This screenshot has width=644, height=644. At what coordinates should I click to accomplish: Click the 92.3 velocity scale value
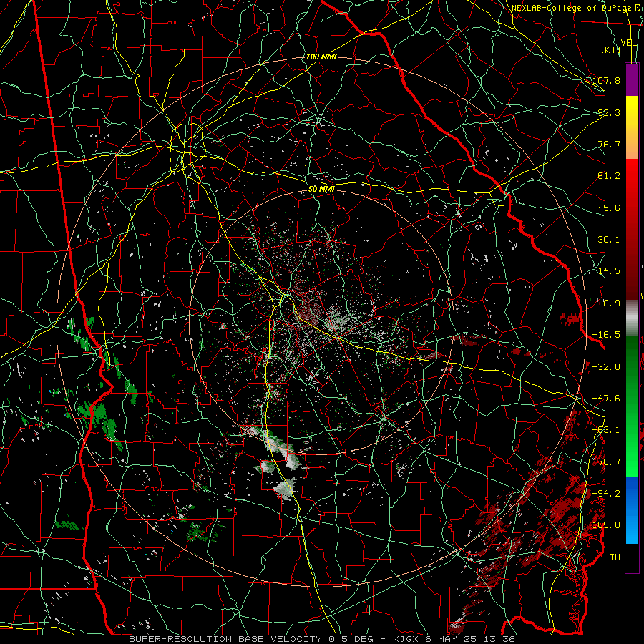(x=609, y=112)
